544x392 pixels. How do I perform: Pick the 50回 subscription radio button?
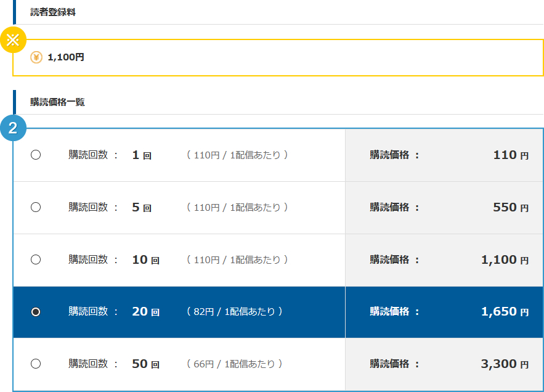tap(36, 364)
